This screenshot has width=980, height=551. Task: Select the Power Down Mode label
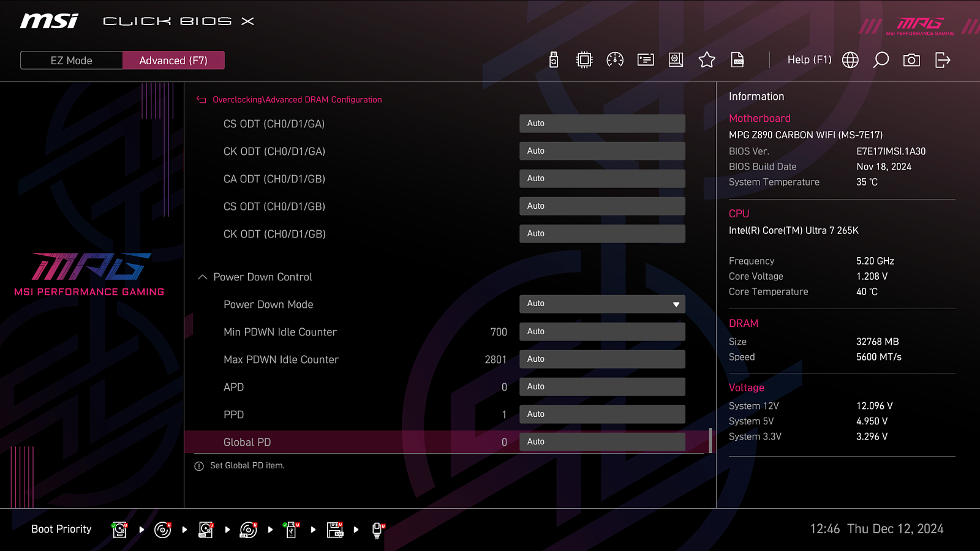pos(268,304)
